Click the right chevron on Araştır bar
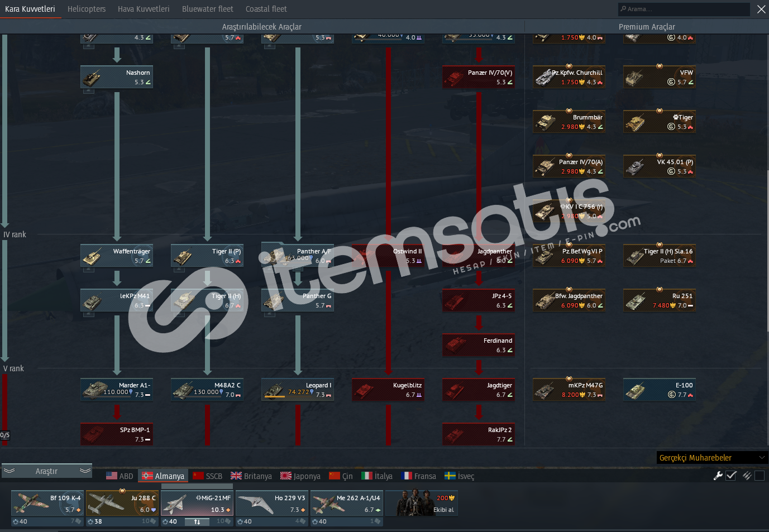 click(85, 471)
